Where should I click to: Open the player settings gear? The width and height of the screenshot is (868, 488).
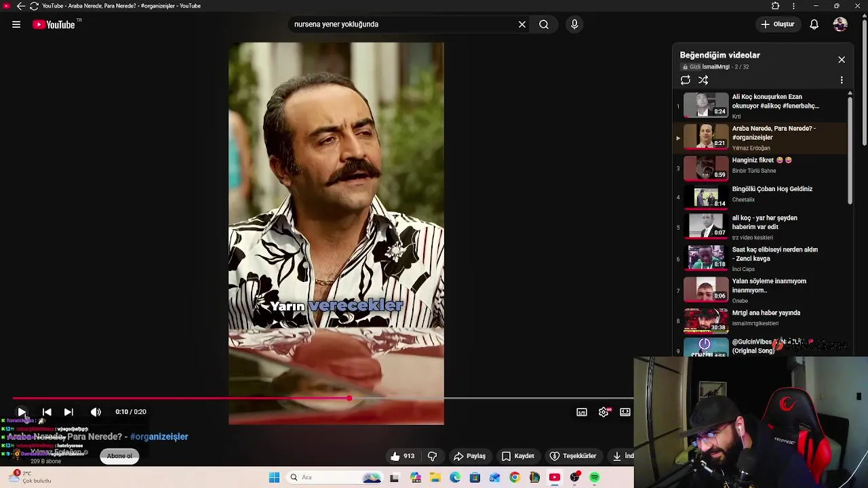pos(604,411)
